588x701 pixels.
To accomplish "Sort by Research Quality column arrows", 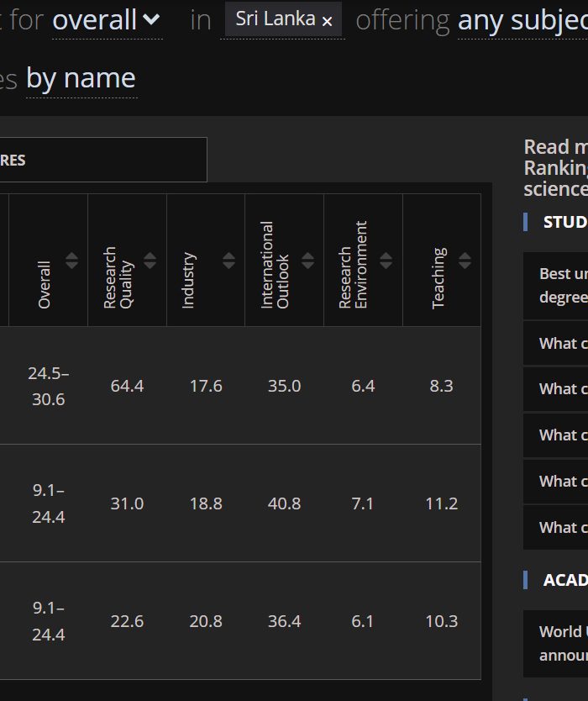I will pyautogui.click(x=150, y=261).
